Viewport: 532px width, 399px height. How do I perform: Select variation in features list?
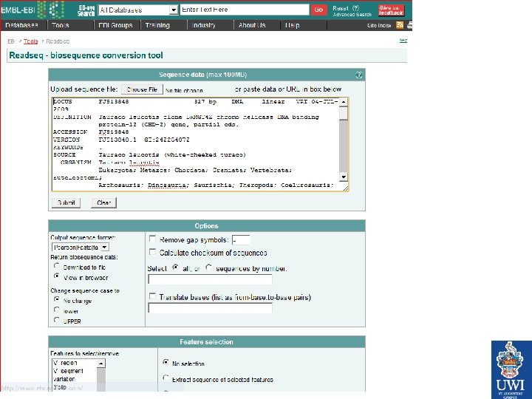pos(64,379)
